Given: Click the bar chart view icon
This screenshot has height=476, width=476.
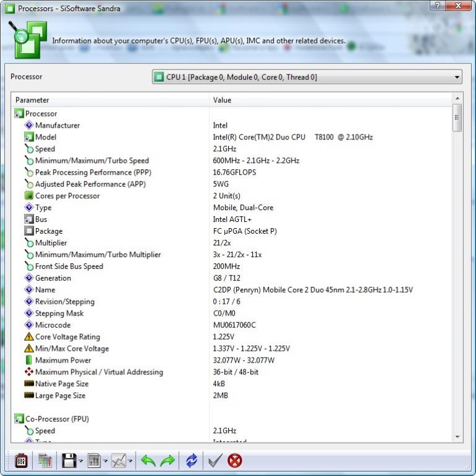Looking at the screenshot, I should point(94,461).
